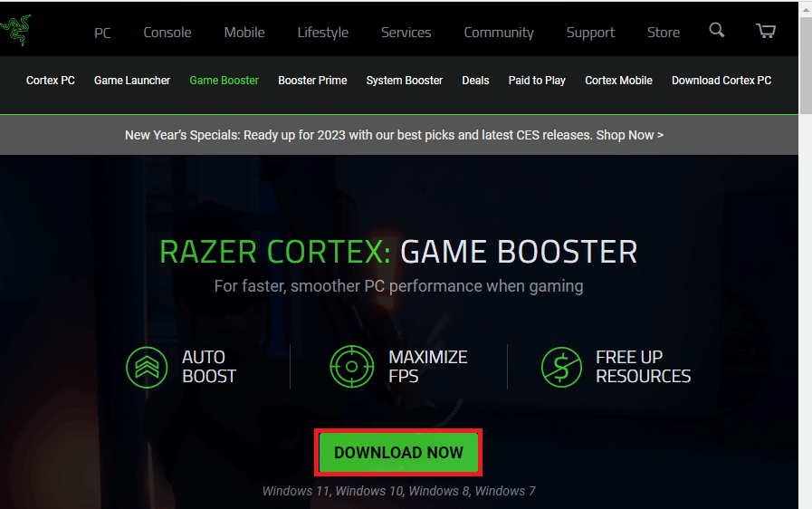Open the Mobile menu
This screenshot has height=509, width=812.
(x=244, y=33)
